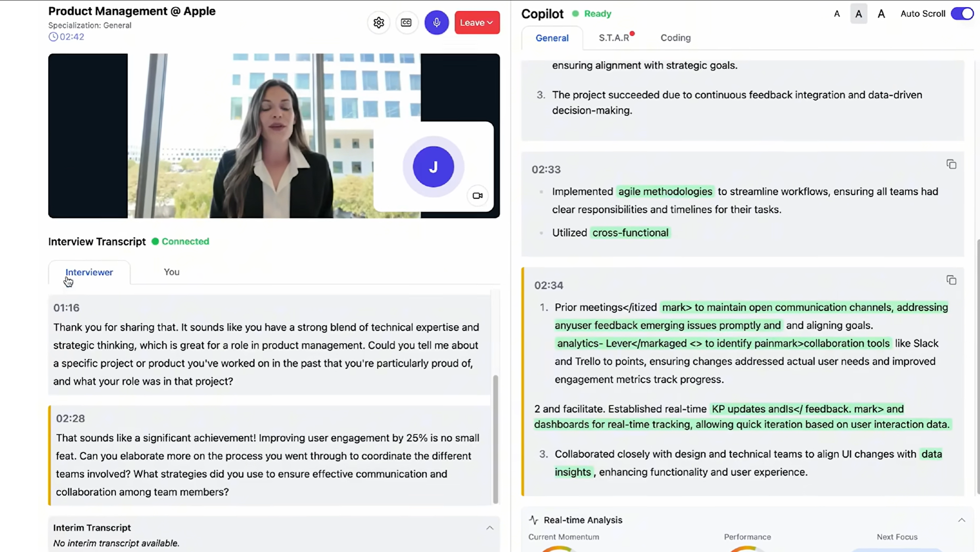Copy the 02:33 Copilot response
This screenshot has width=980, height=552.
pos(951,164)
